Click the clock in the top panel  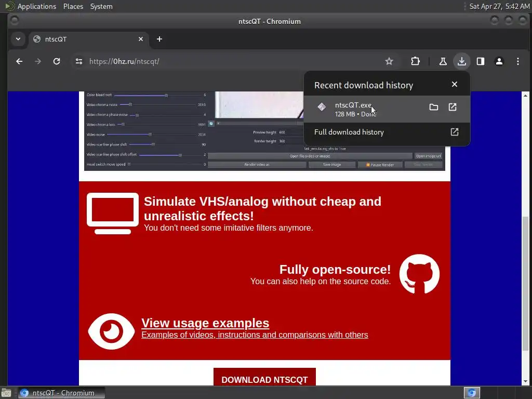[x=499, y=6]
